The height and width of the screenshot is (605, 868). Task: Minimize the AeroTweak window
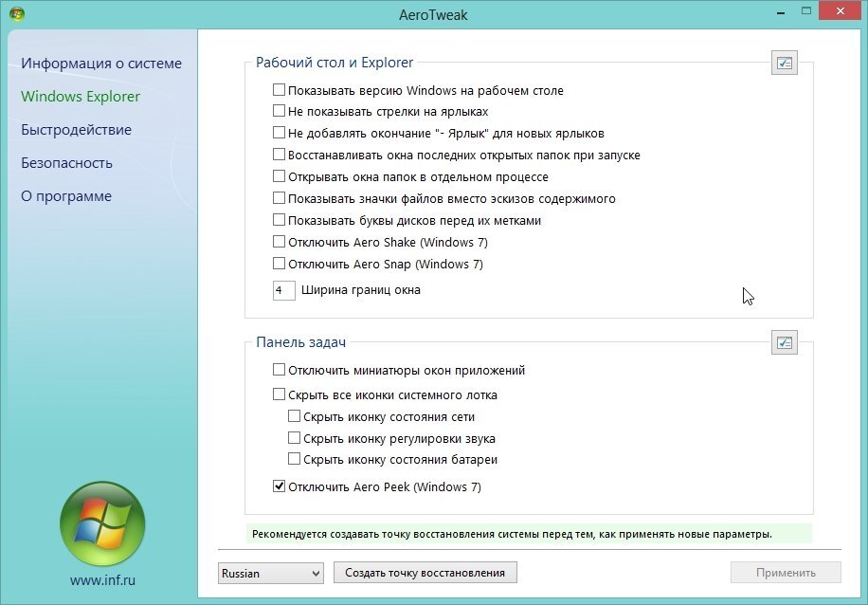[x=781, y=12]
